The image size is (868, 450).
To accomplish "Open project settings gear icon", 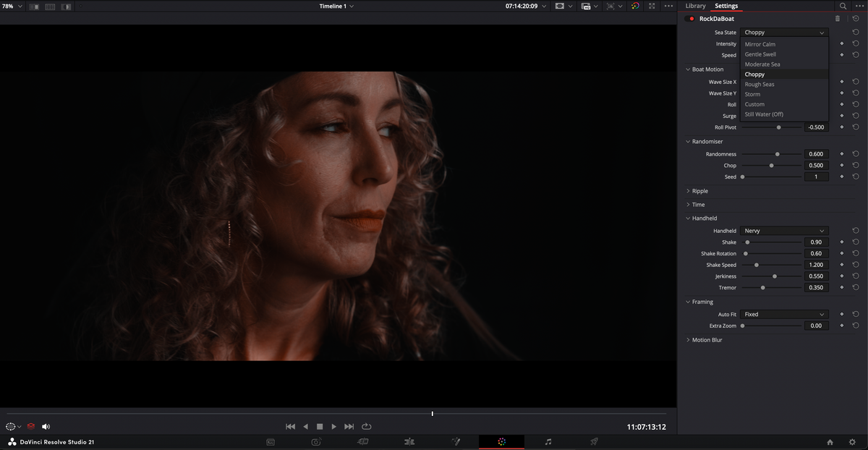I will click(x=852, y=442).
